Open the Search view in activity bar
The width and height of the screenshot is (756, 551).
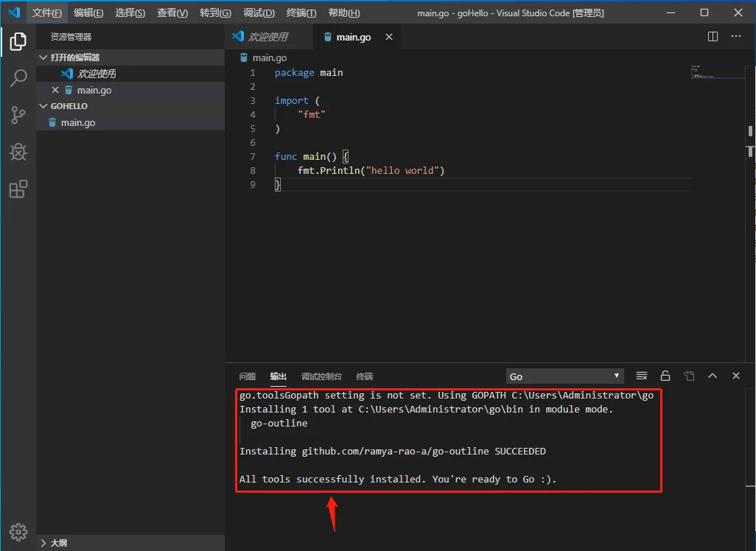[x=18, y=78]
